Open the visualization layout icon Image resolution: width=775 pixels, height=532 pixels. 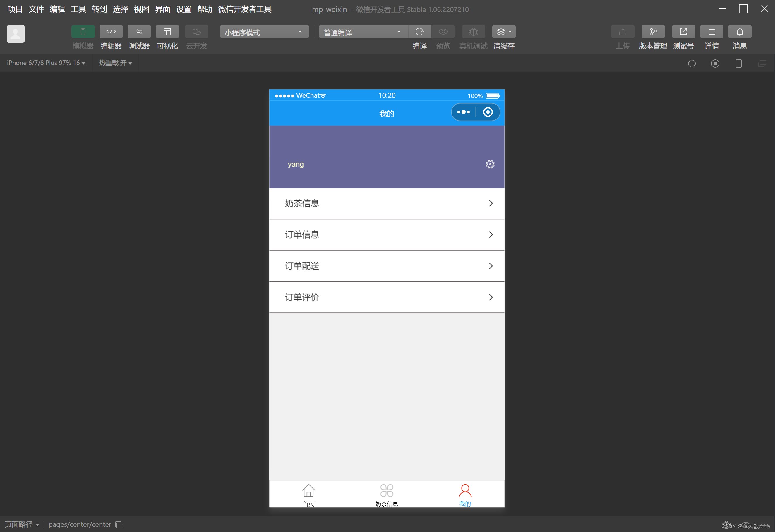click(167, 32)
